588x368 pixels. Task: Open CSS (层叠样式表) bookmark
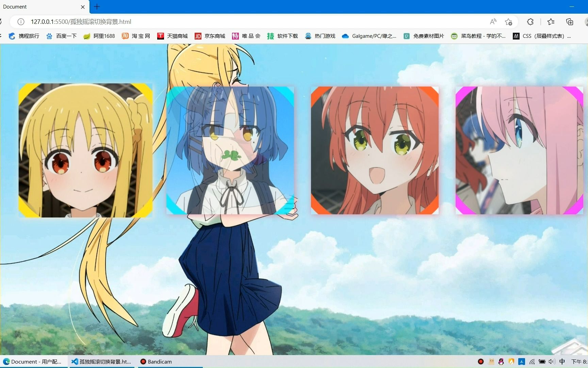pyautogui.click(x=542, y=36)
